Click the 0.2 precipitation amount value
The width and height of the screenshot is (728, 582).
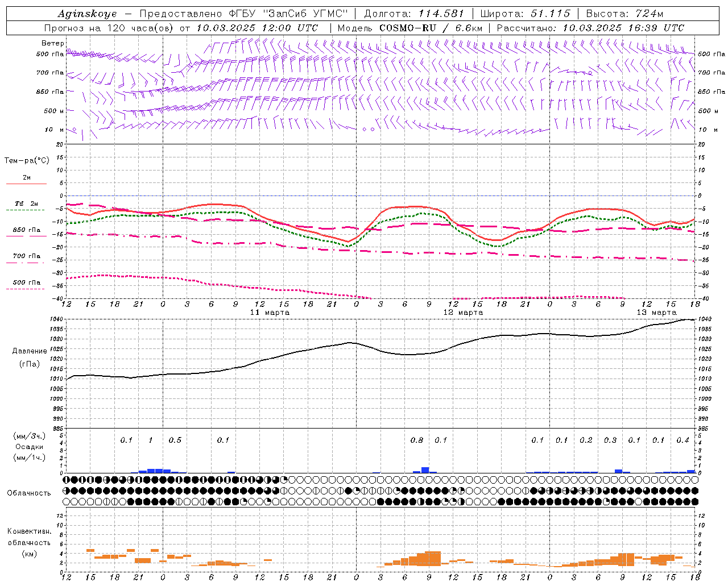tap(586, 440)
